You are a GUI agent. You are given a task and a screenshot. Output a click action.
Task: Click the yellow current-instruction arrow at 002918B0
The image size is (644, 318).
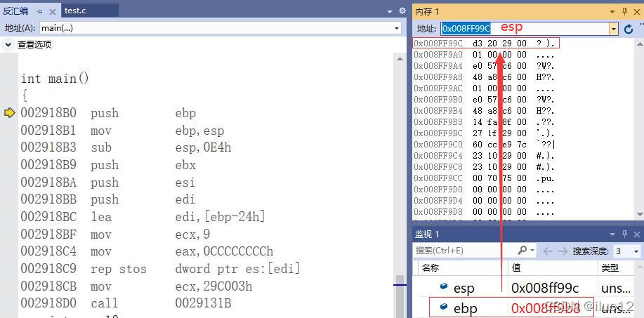coord(9,113)
